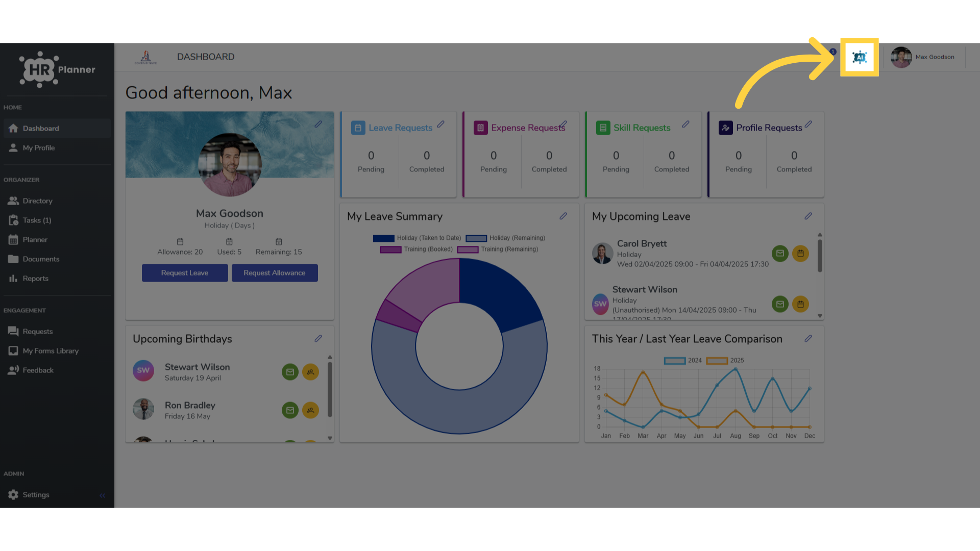Viewport: 980px width, 551px height.
Task: Click HR Planner logo in sidebar
Action: click(57, 69)
